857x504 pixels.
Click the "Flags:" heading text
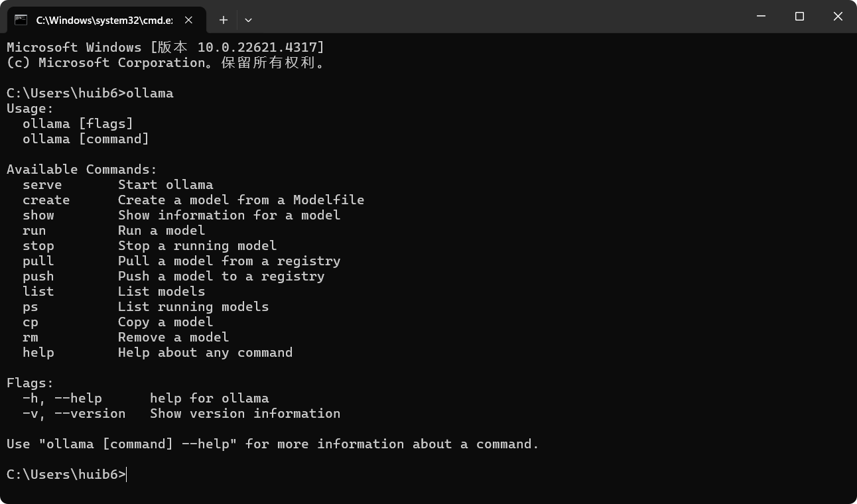(30, 383)
